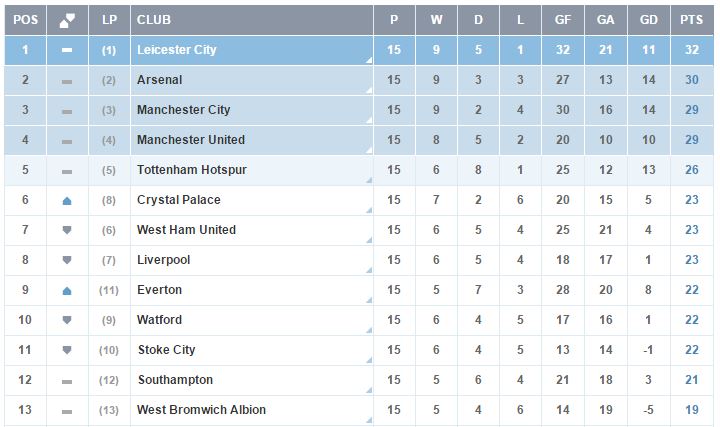Viewport: 720px width, 427px height.
Task: Click Arsenal's no-change dash icon
Action: (67, 82)
